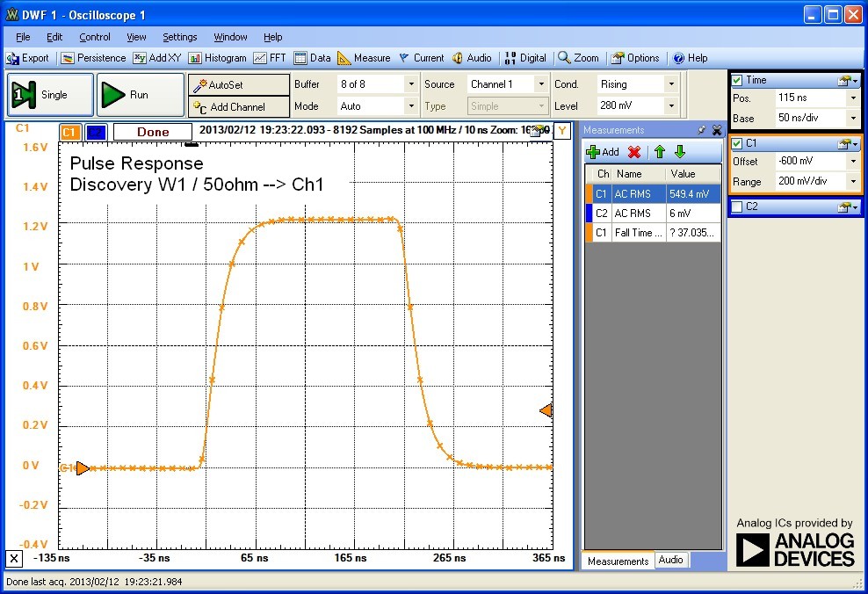Open the Zoom view
This screenshot has width=868, height=594.
(579, 58)
